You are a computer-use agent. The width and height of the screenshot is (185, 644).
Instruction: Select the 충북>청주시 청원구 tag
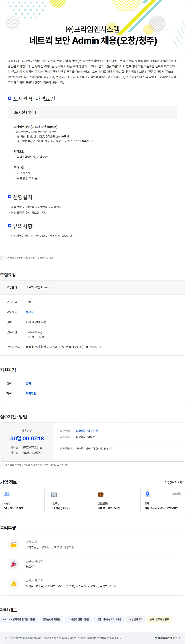[159, 619]
